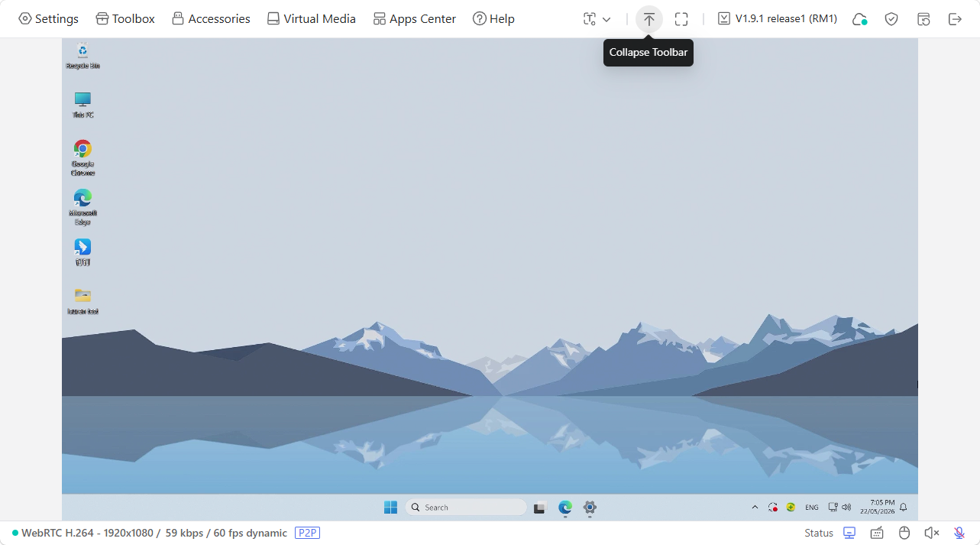Select the folder icon on remote desktop
980x545 pixels.
point(82,300)
